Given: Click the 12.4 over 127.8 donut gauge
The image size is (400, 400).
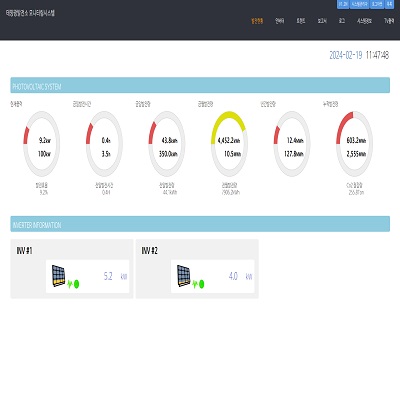Looking at the screenshot, I should 292,144.
